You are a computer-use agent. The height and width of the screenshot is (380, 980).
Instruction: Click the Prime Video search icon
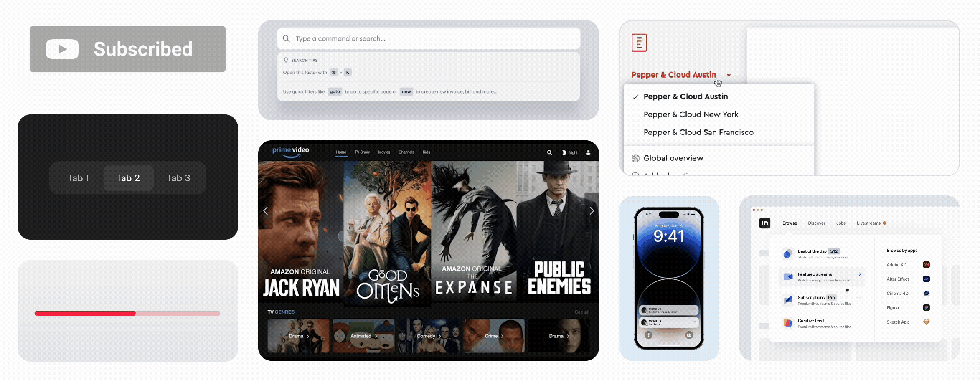click(550, 153)
